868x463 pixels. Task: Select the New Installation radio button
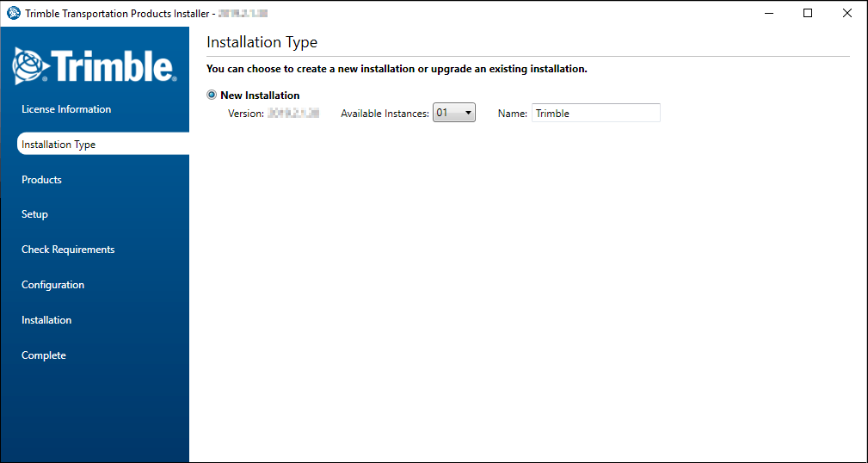(212, 96)
